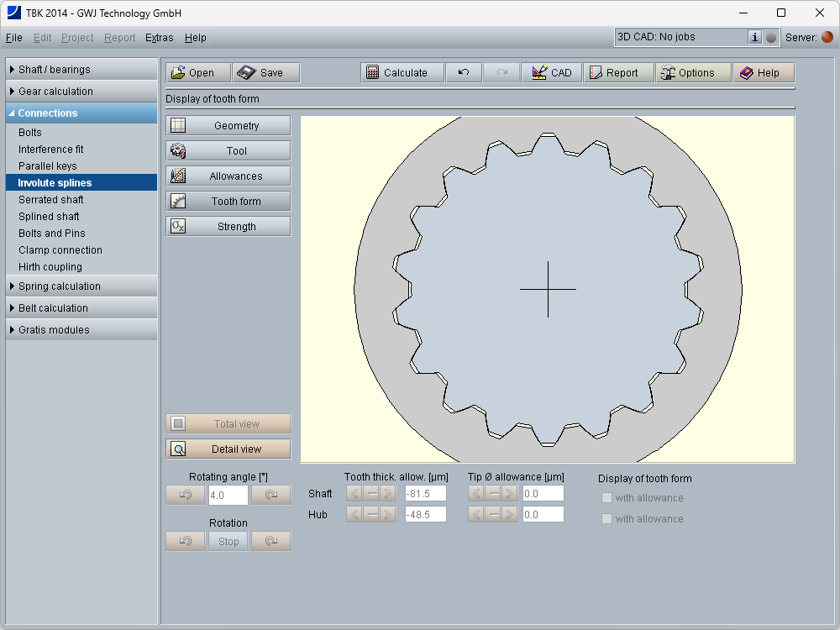Open the Detail view magnifier
The image size is (840, 630).
[228, 449]
